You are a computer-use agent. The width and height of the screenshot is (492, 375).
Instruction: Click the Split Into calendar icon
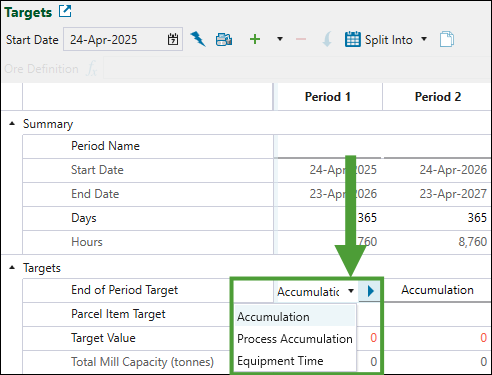[353, 39]
